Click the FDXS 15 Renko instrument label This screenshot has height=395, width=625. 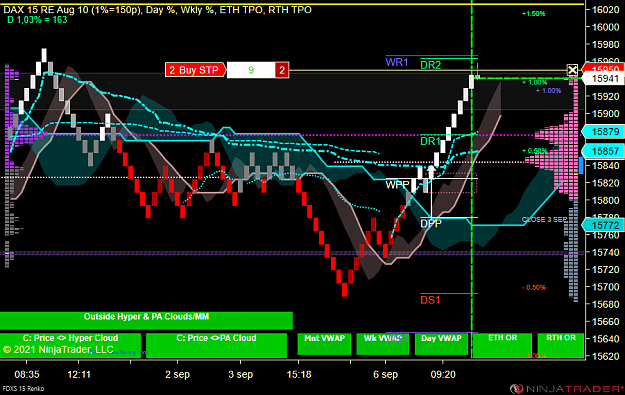pos(23,389)
